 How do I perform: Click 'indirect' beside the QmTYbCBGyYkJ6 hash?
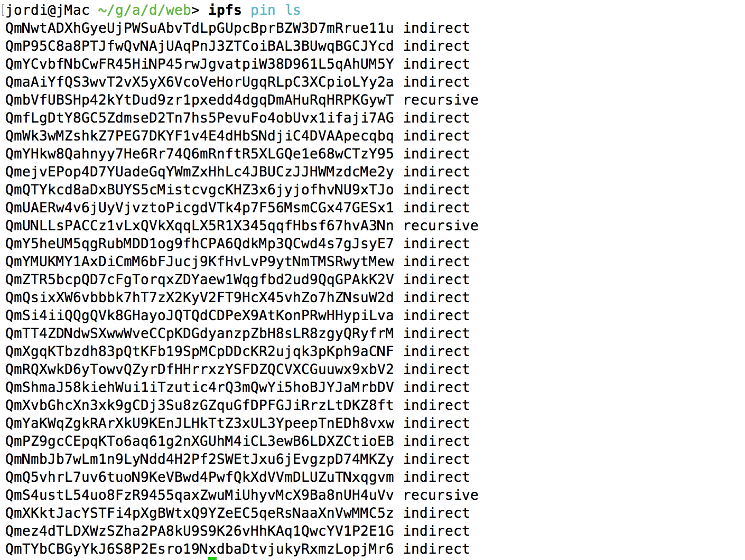[x=436, y=549]
